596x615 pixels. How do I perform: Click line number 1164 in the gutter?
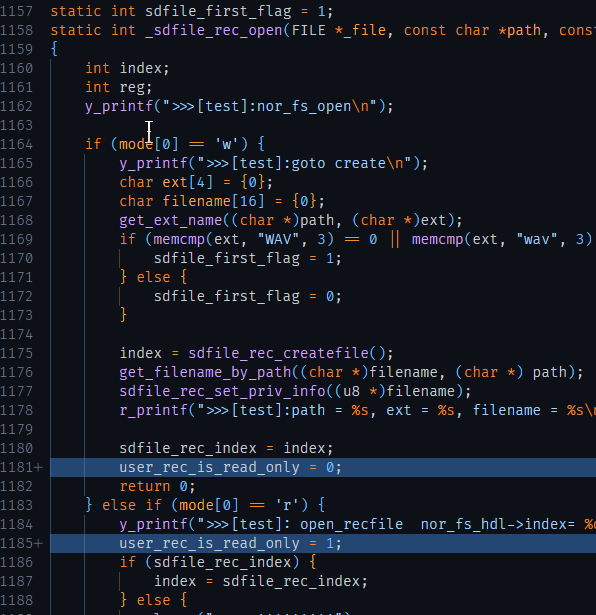point(16,144)
